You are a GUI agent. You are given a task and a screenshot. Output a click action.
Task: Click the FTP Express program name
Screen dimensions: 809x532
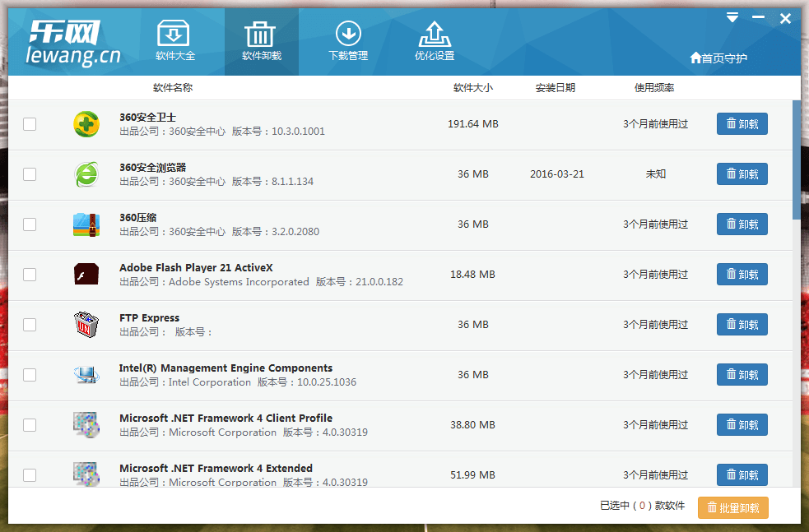150,317
